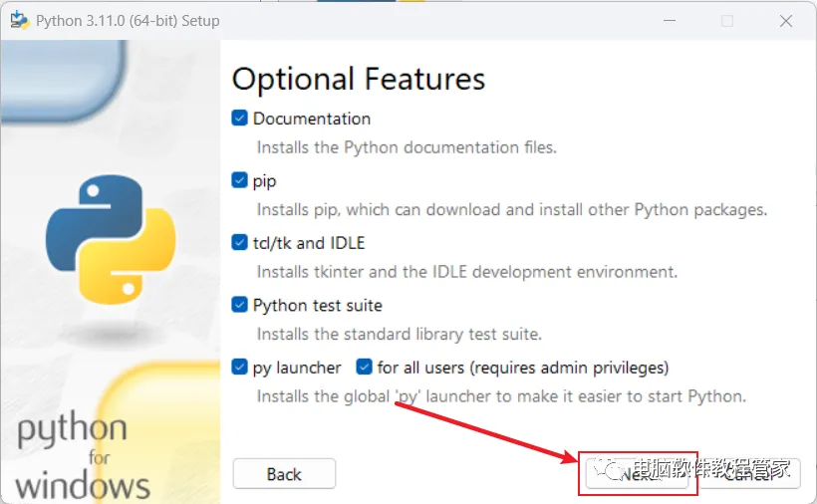Screen dimensions: 817x504
Task: Click the description text below pip
Action: 512,210
